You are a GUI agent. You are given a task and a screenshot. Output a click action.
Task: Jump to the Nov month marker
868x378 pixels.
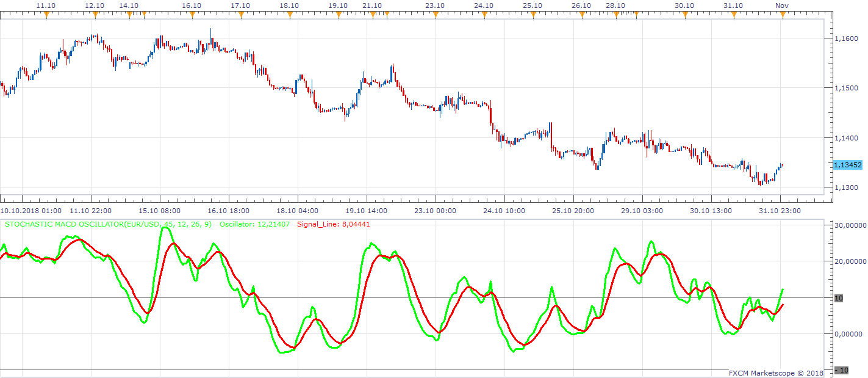click(x=782, y=15)
